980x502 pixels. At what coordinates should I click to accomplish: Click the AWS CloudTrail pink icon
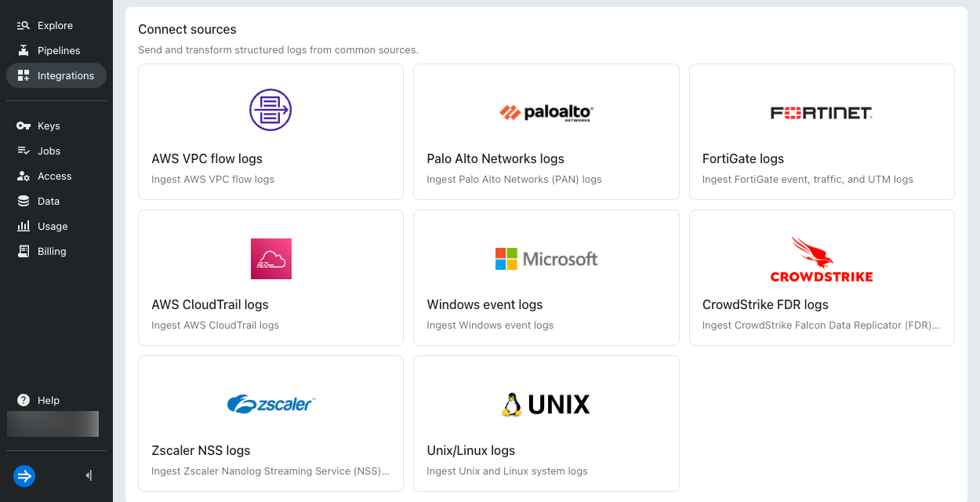270,259
